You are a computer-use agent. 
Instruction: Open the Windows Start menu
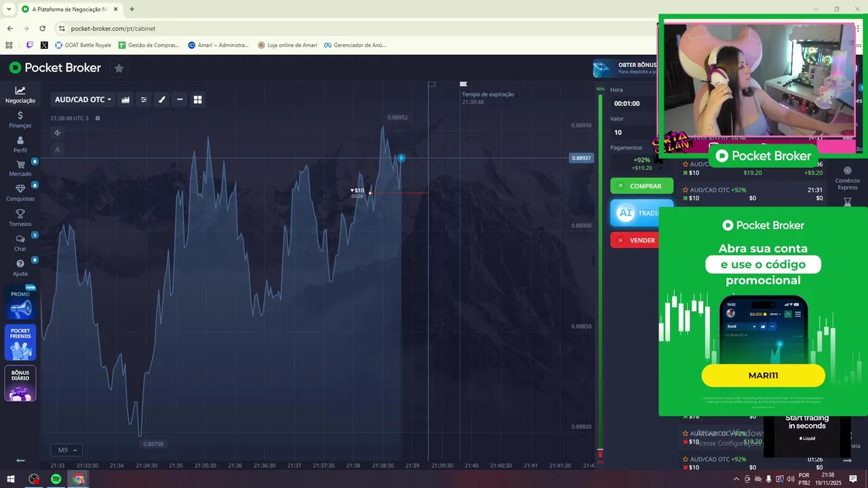(12, 479)
